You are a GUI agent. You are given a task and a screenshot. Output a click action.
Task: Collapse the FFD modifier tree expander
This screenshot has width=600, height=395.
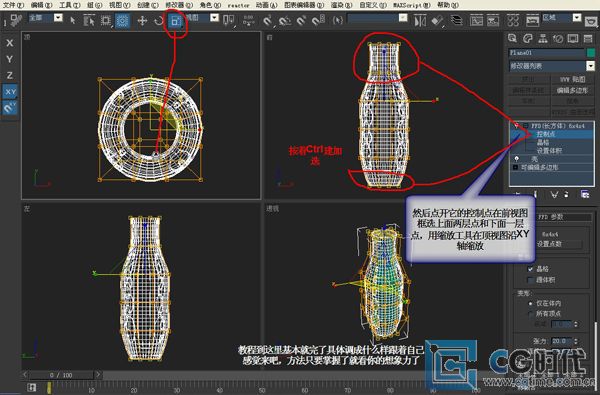click(x=525, y=126)
